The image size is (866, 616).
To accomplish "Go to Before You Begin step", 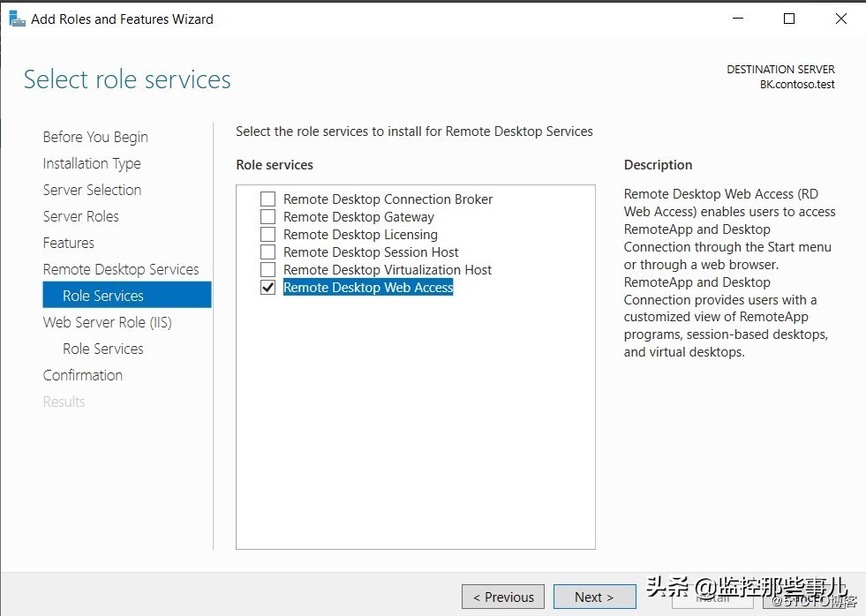I will tap(95, 137).
